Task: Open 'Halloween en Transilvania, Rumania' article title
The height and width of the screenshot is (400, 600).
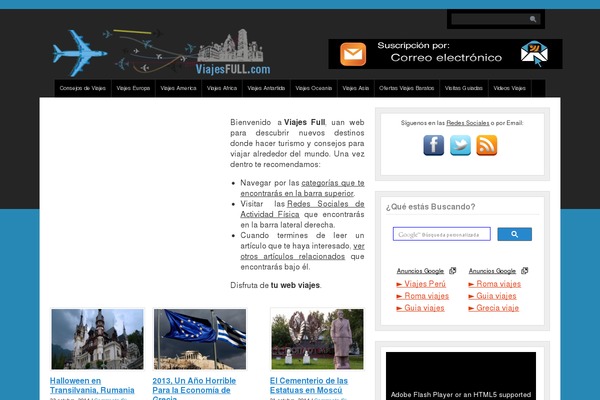Action: coord(92,385)
